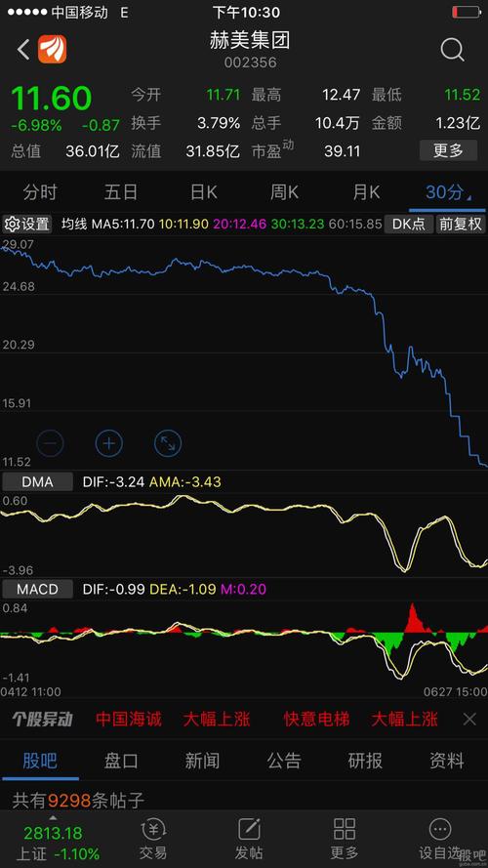Tap the 金额 1.23亿 value
Viewport: 488px width, 868px height.
click(457, 123)
